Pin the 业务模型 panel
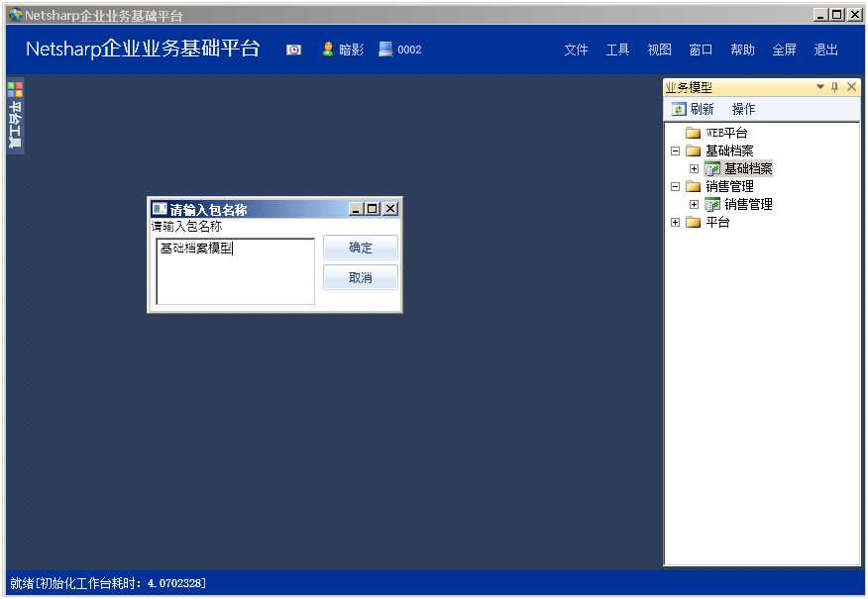 pyautogui.click(x=834, y=87)
